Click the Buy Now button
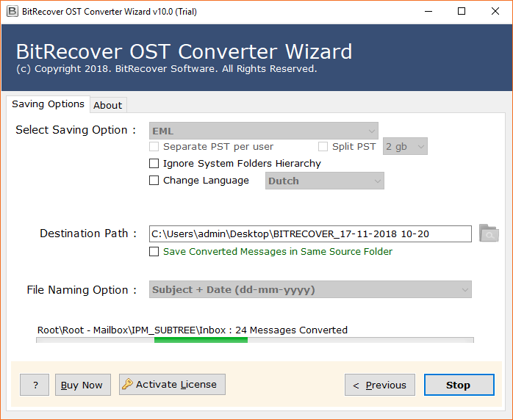513x420 pixels. pyautogui.click(x=83, y=385)
